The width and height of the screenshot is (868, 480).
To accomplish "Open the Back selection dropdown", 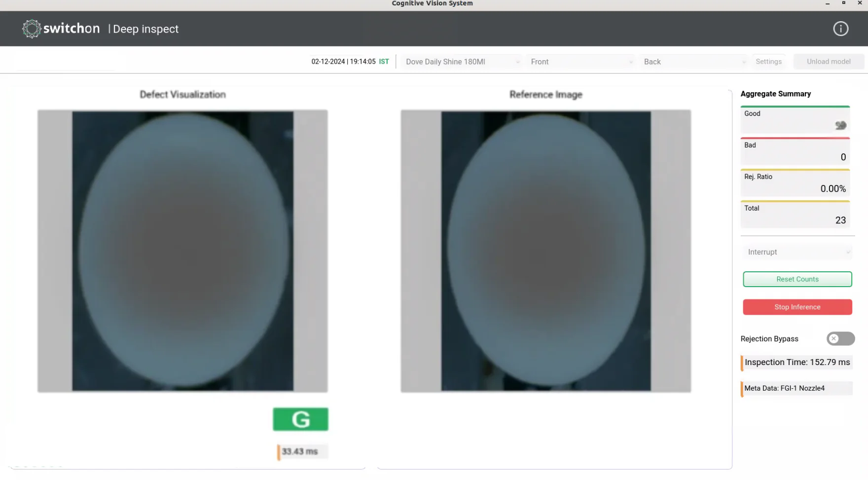I will pyautogui.click(x=693, y=61).
